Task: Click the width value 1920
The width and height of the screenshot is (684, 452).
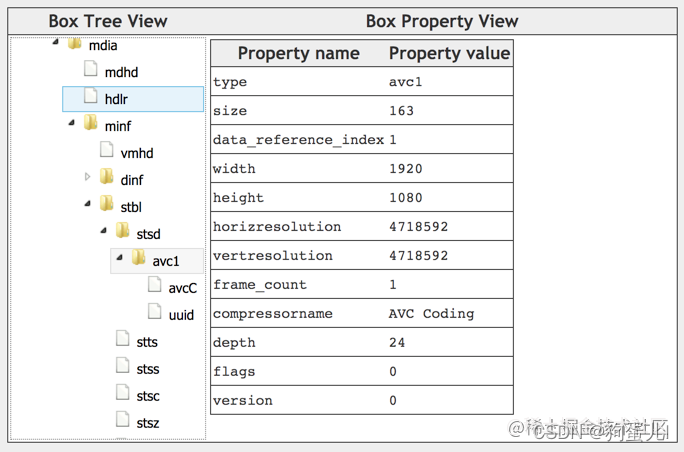Action: pyautogui.click(x=406, y=168)
